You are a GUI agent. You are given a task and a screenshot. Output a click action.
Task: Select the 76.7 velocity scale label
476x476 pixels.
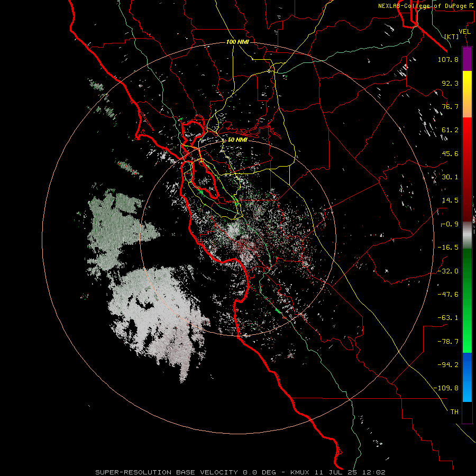coord(450,106)
